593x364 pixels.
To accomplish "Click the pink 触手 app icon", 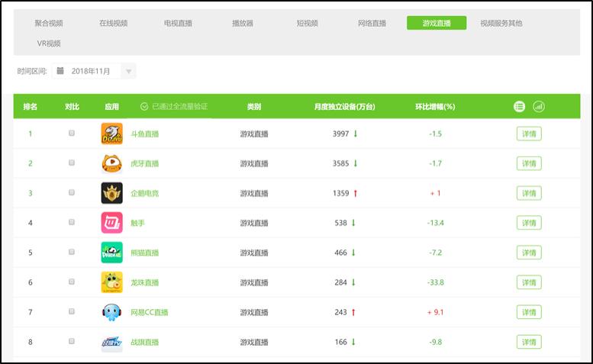I will 111,223.
